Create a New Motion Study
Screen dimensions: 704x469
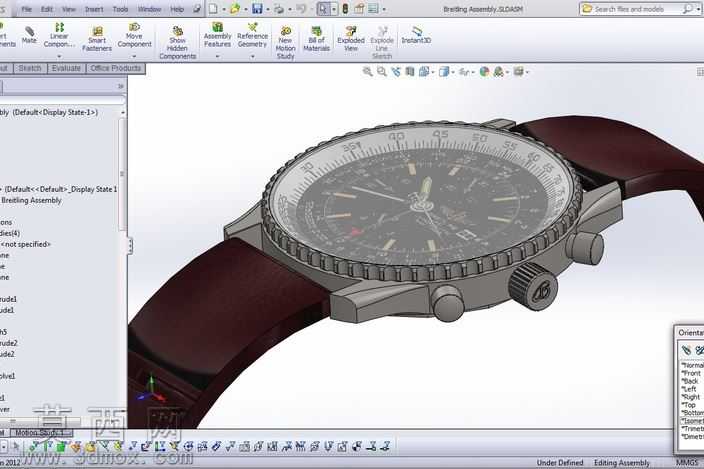tap(286, 43)
